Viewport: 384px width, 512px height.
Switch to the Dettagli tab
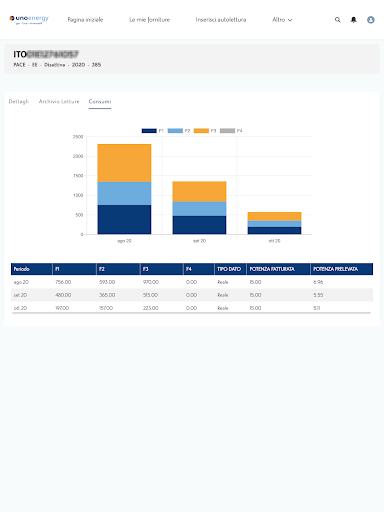19,101
